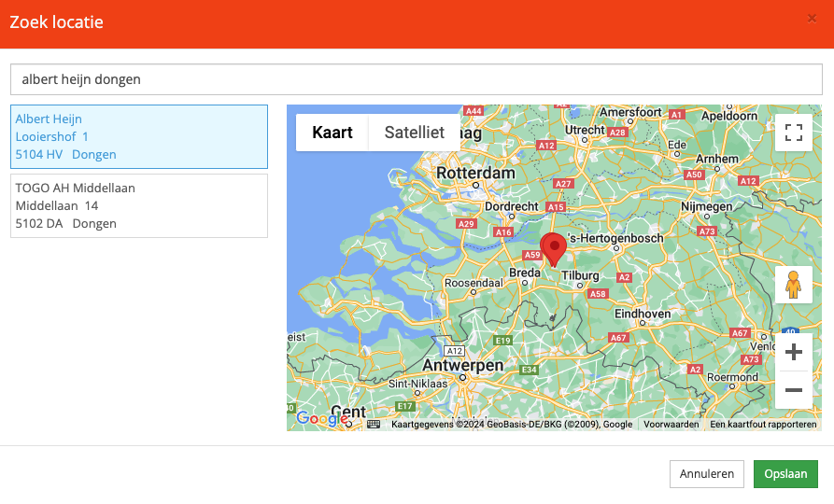Screen dimensions: 834x504
Task: Click the A2 shield near Tilburg
Action: pos(624,277)
